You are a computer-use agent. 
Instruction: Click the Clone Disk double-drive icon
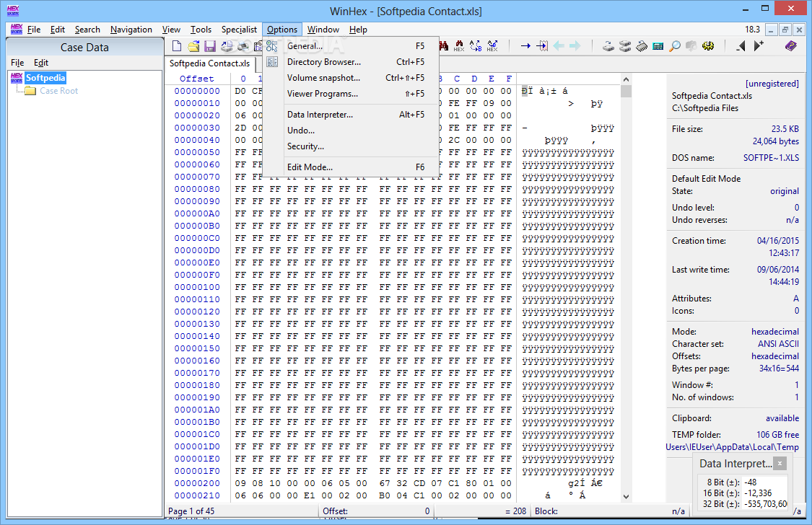(x=625, y=46)
